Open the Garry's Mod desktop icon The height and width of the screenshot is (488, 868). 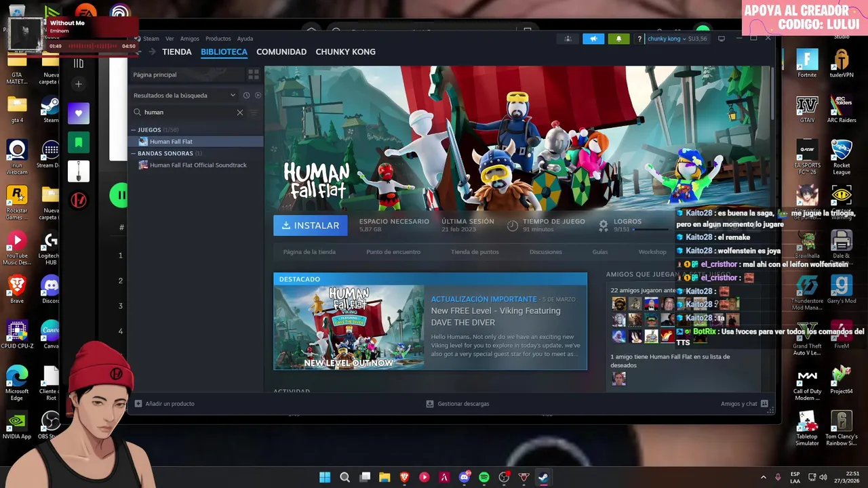(x=842, y=289)
